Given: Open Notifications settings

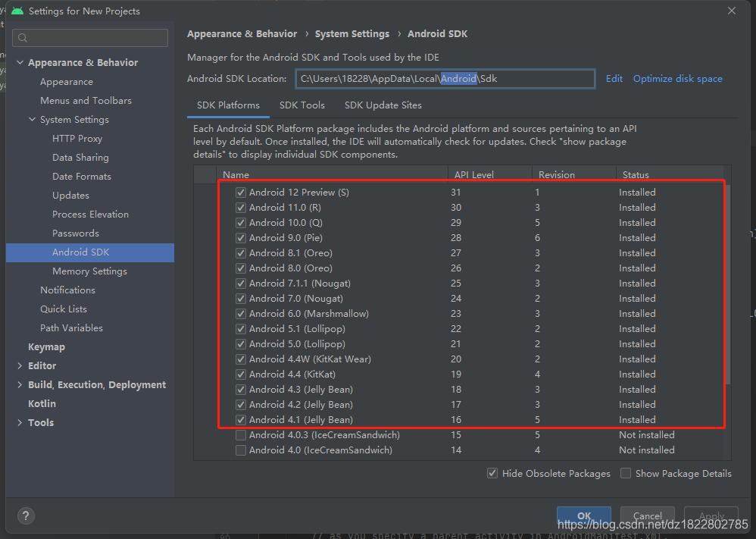Looking at the screenshot, I should click(67, 290).
